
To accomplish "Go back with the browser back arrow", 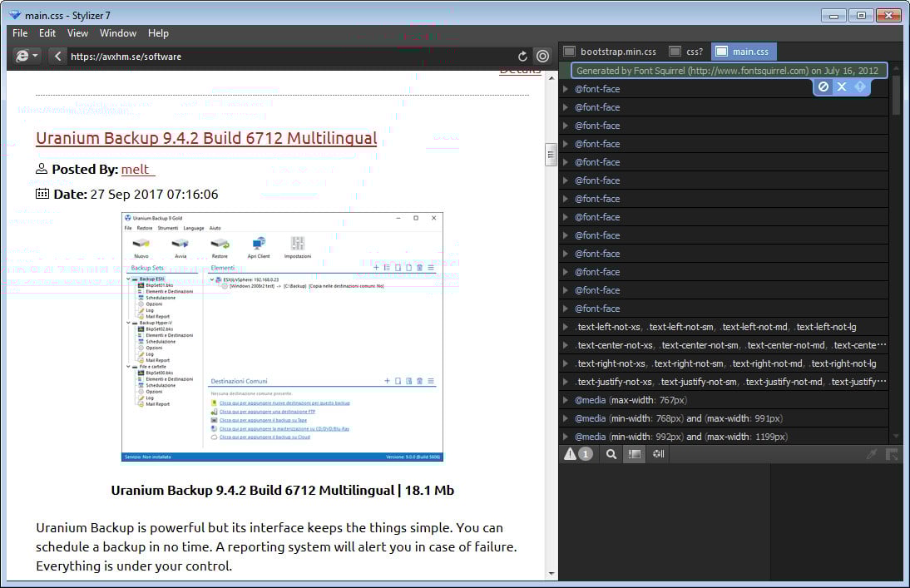I will [x=57, y=57].
